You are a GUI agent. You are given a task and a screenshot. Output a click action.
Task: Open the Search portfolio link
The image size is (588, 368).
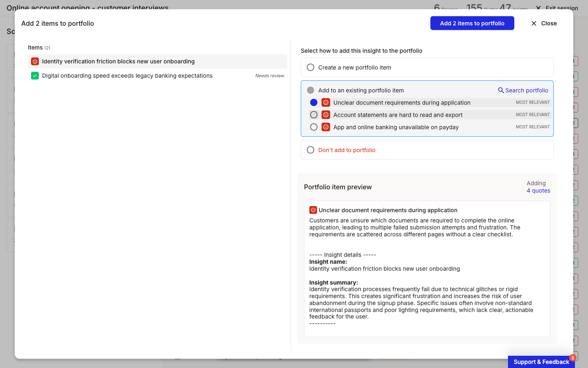tap(523, 90)
